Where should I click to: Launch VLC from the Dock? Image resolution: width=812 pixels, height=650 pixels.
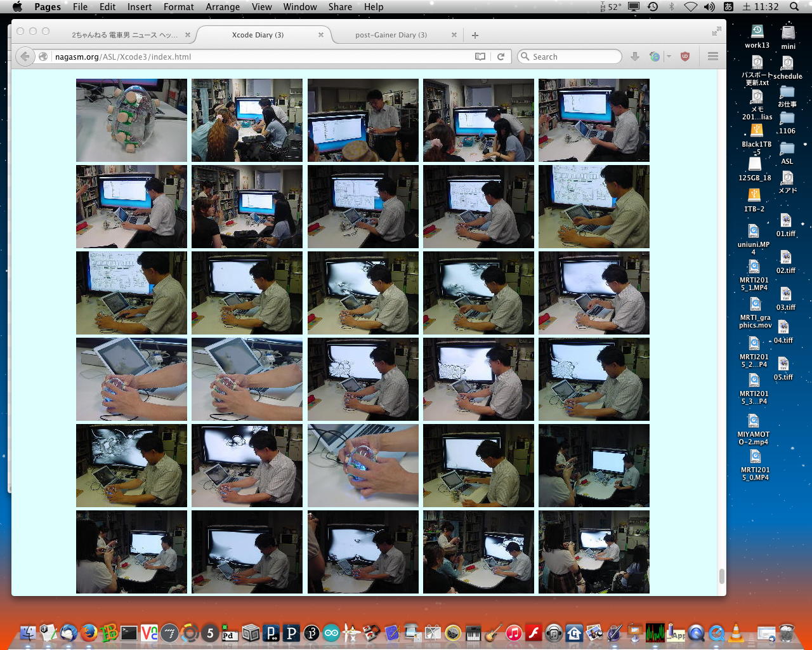tap(737, 632)
